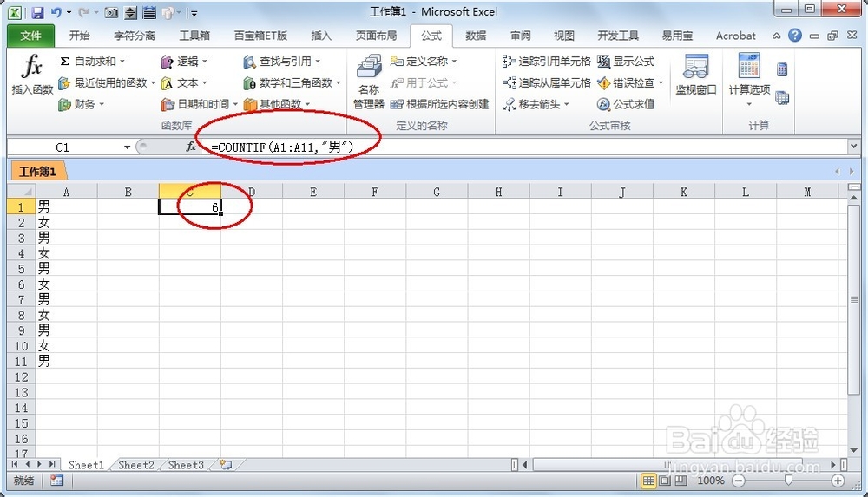868x497 pixels.
Task: Open the Name Box dropdown arrow
Action: coord(128,148)
